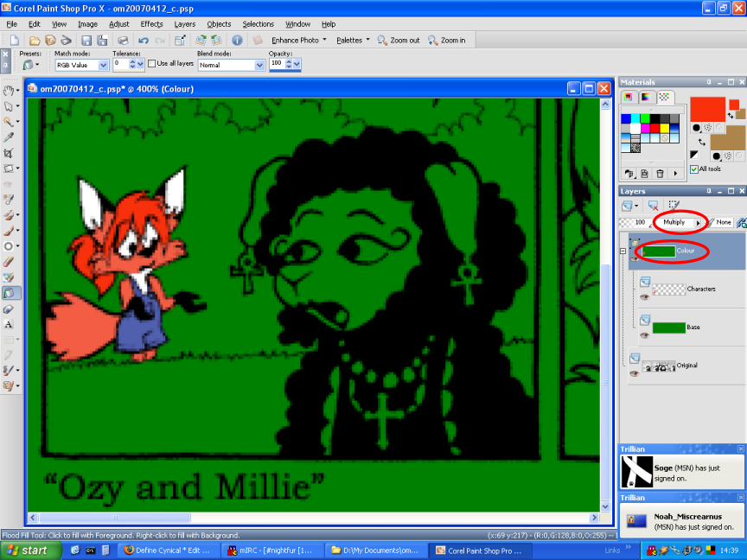Click the New Raster Layer icon
747x560 pixels.
(x=627, y=206)
